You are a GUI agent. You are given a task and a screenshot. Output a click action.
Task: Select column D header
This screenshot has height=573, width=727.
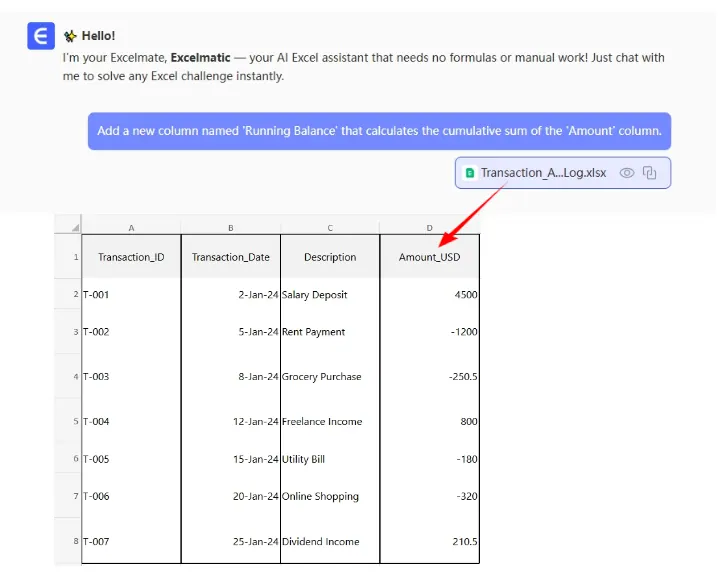[429, 228]
